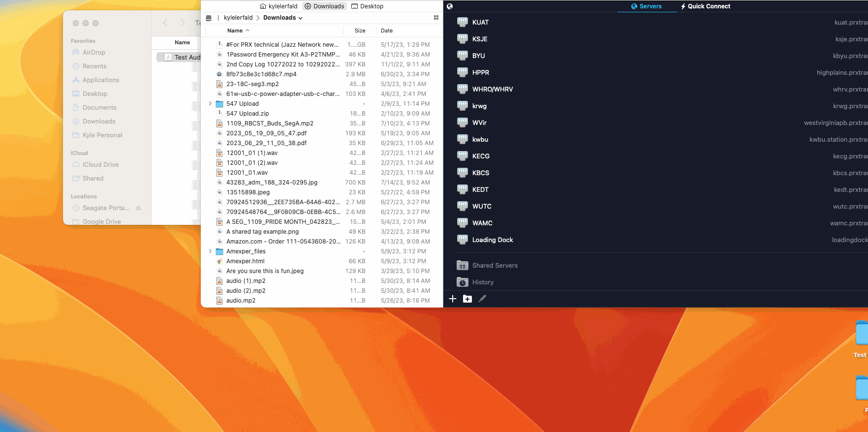Select the KBCS server icon
868x432 pixels.
(462, 173)
